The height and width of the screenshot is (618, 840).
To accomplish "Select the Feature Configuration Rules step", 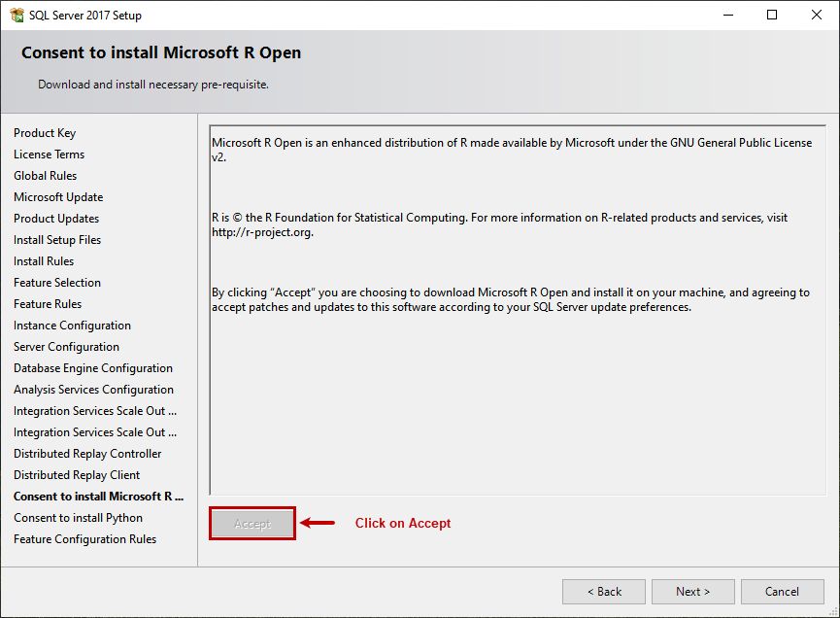I will [x=84, y=539].
